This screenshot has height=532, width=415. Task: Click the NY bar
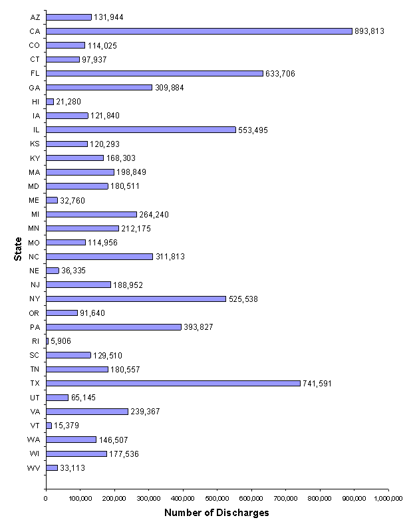click(x=136, y=299)
